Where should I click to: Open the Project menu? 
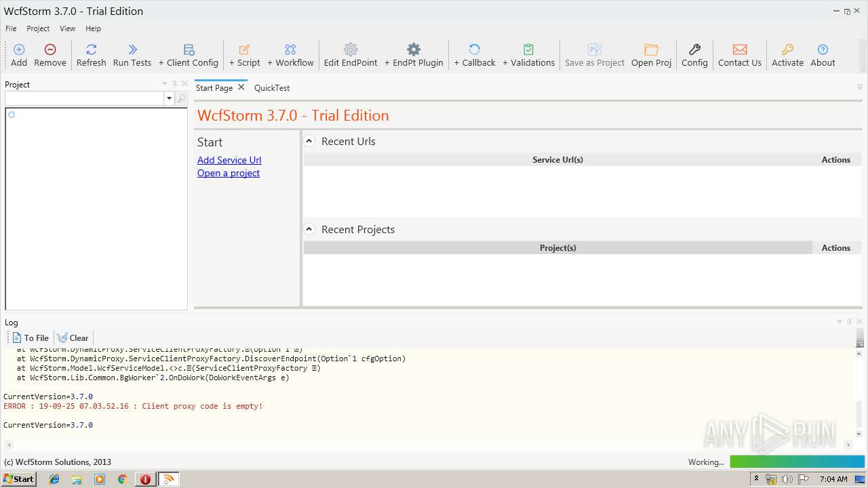pos(38,28)
